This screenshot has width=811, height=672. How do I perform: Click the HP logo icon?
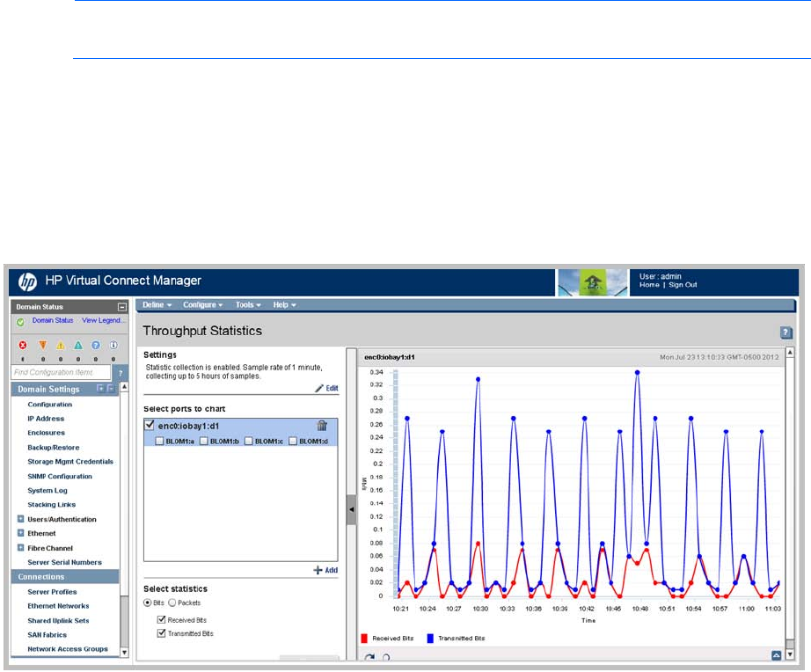[27, 282]
